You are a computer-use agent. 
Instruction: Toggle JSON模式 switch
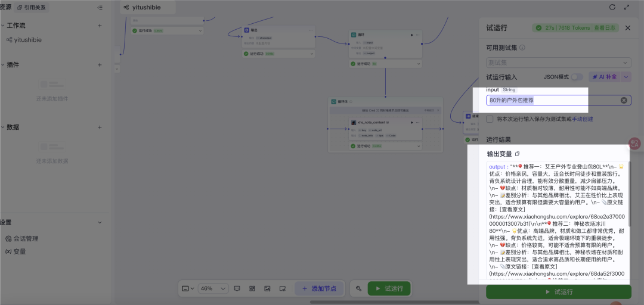577,77
